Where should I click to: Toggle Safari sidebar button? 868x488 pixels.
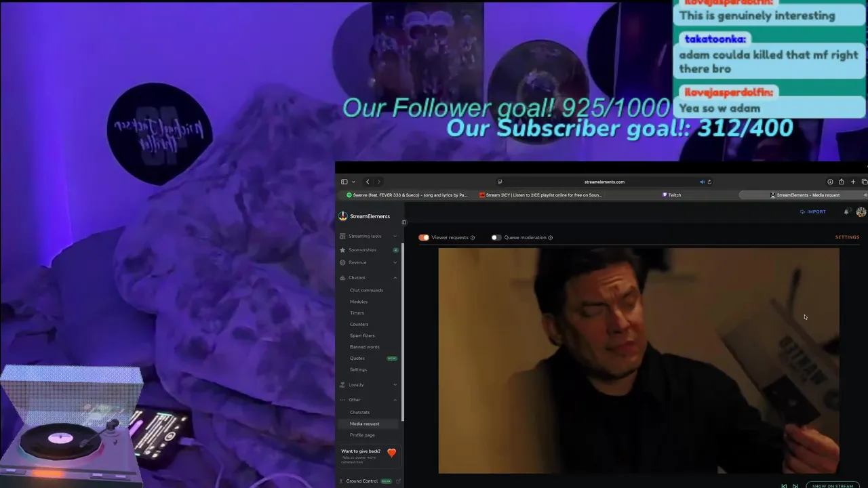coord(344,182)
